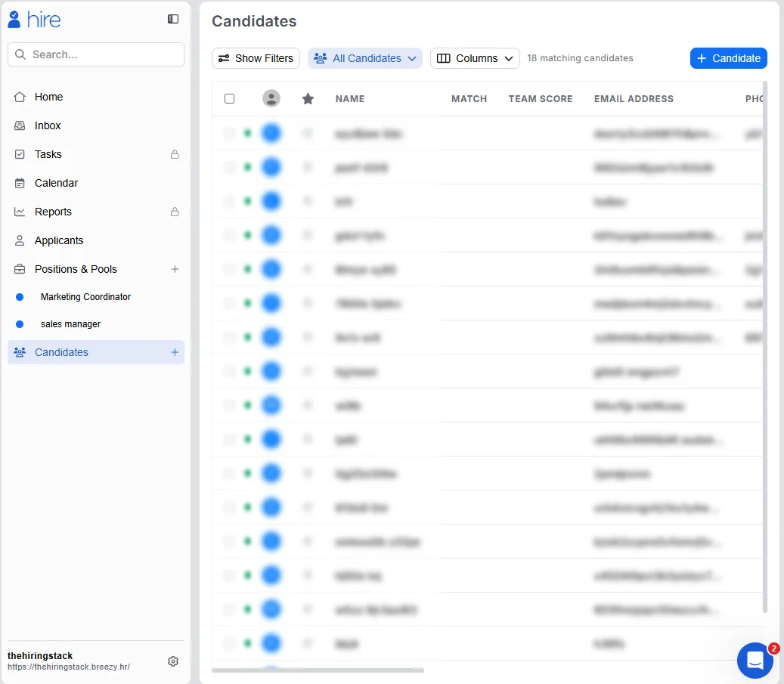Open Columns dropdown
784x684 pixels.
(475, 58)
